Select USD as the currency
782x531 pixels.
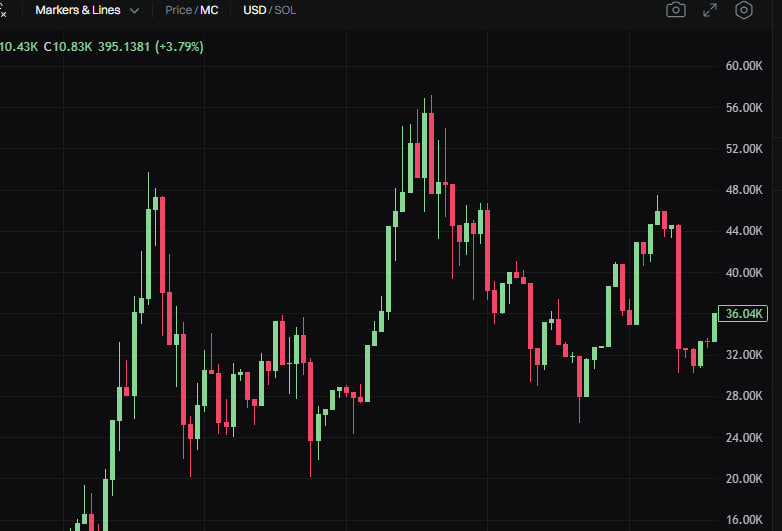point(254,10)
